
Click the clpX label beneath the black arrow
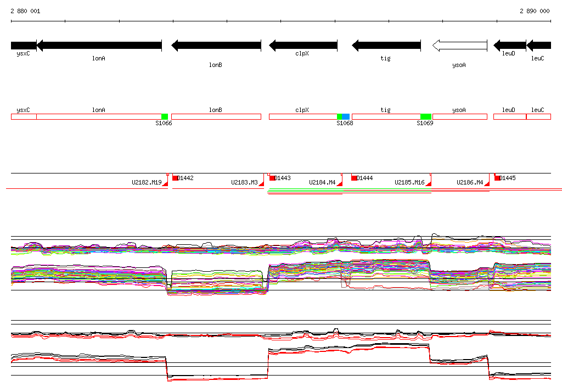[302, 53]
